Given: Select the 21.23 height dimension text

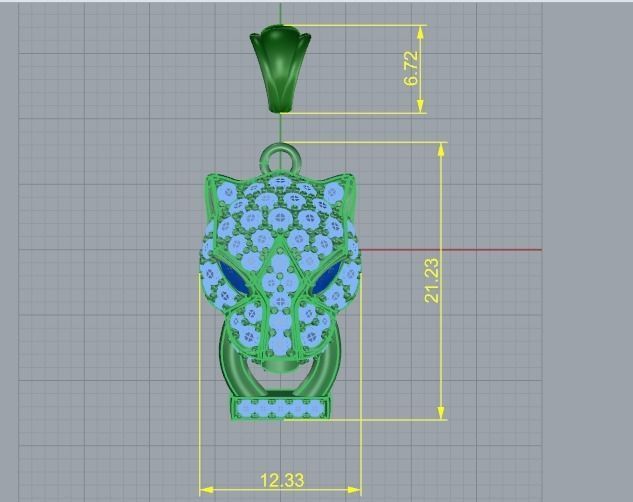Looking at the screenshot, I should pos(431,280).
